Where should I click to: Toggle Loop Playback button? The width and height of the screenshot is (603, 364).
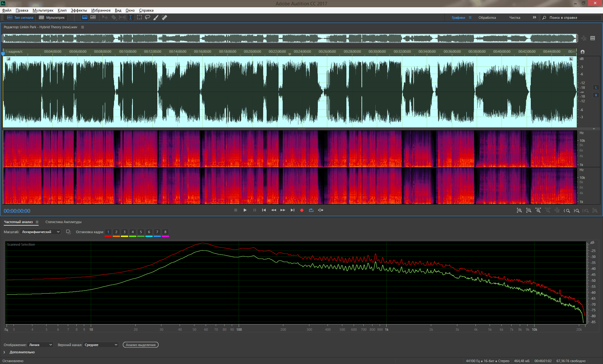[311, 210]
